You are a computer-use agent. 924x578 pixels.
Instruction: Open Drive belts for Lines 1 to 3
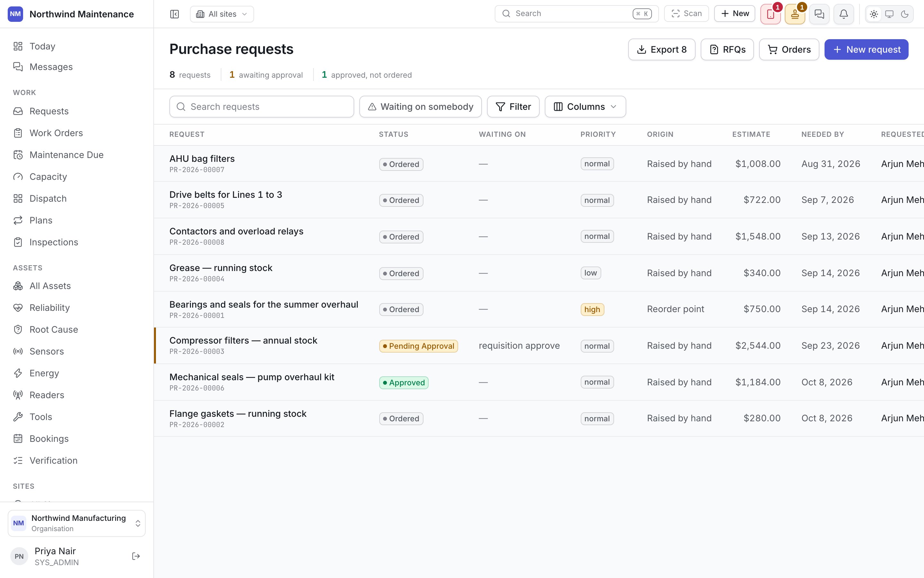point(226,195)
